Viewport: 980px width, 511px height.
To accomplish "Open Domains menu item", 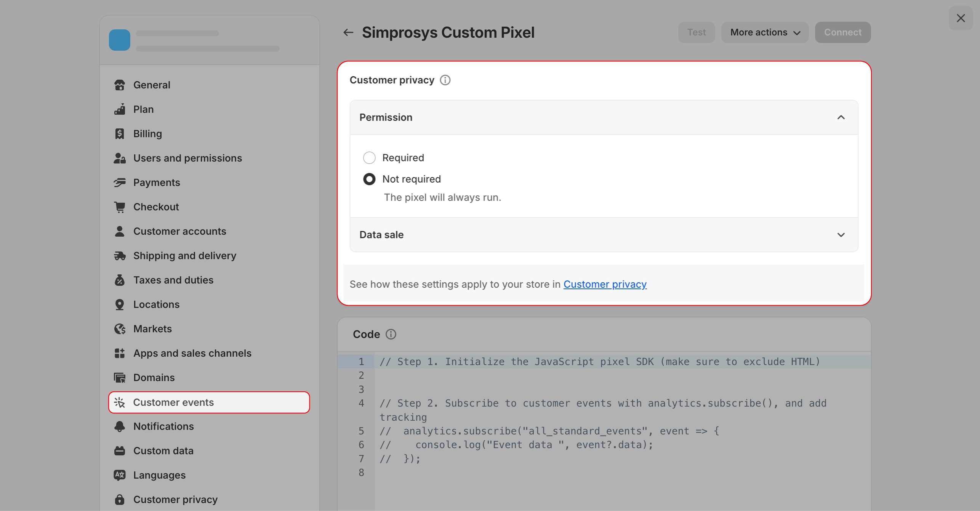I will (209, 378).
